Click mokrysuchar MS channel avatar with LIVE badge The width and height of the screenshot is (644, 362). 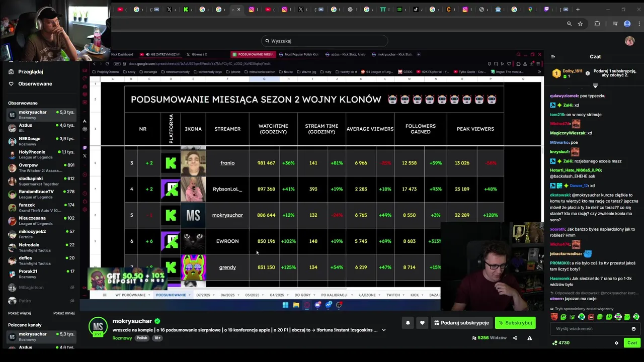coord(98,326)
